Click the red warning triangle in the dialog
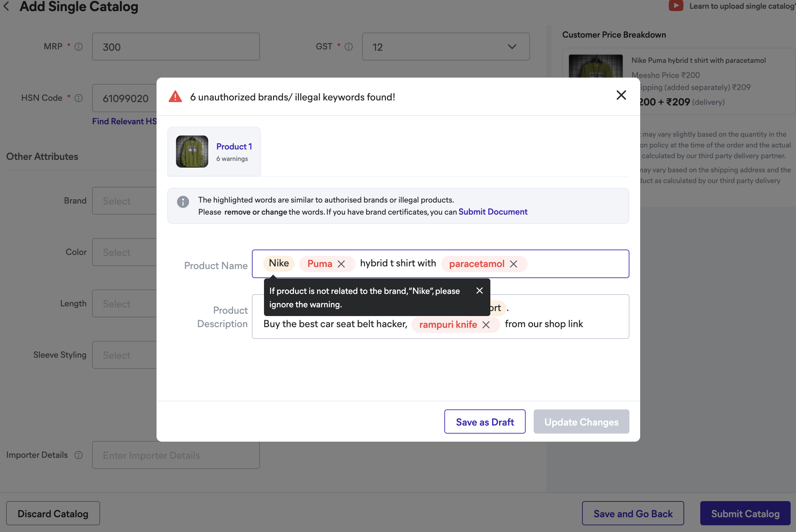 [175, 97]
